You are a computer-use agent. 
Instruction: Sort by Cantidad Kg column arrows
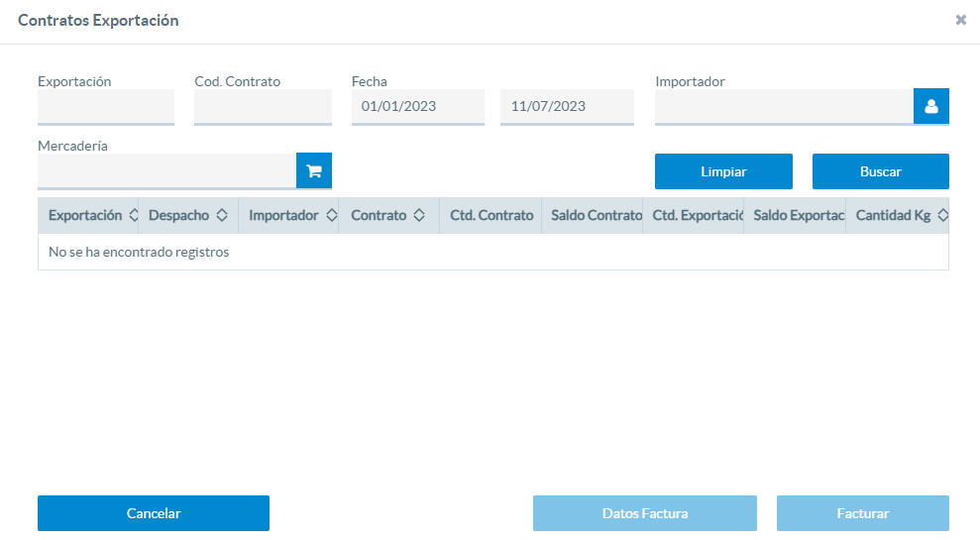(x=942, y=215)
